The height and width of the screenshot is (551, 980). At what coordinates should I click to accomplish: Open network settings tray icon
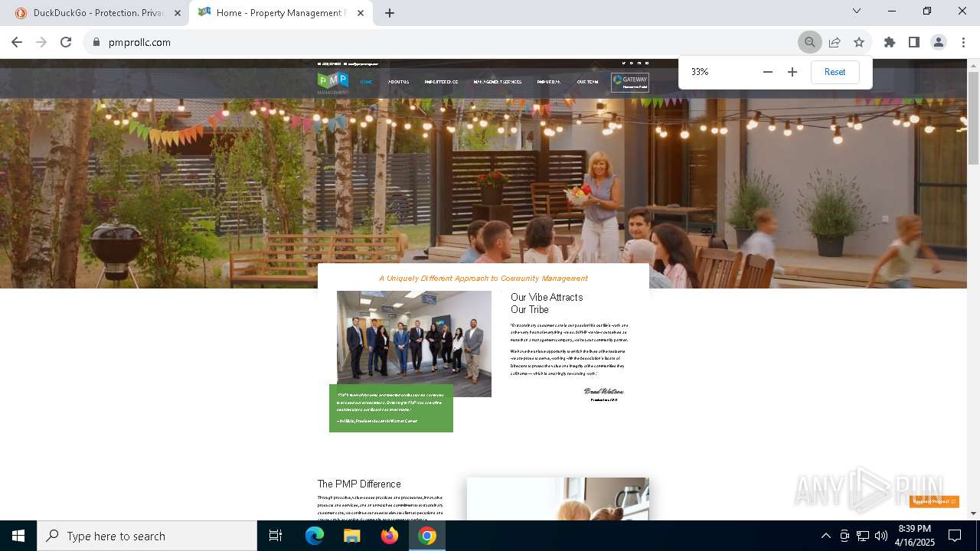point(863,536)
